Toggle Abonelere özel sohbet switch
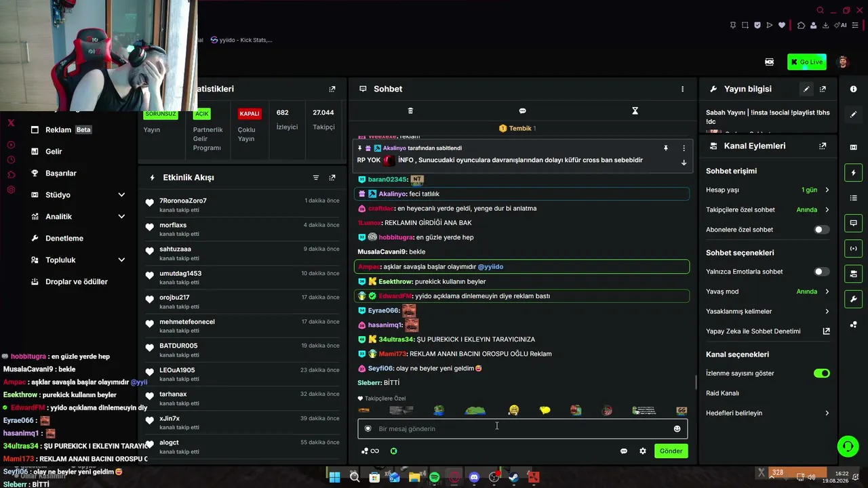Image resolution: width=868 pixels, height=488 pixels. click(x=821, y=230)
